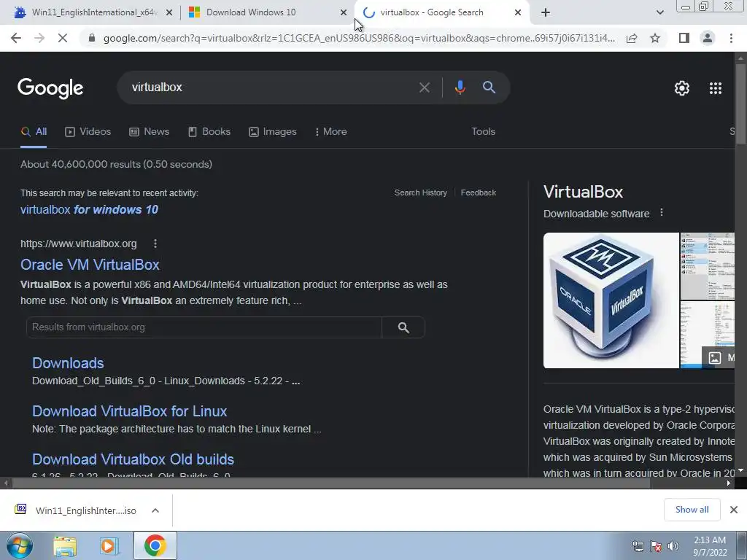Open the Google apps grid

point(716,88)
